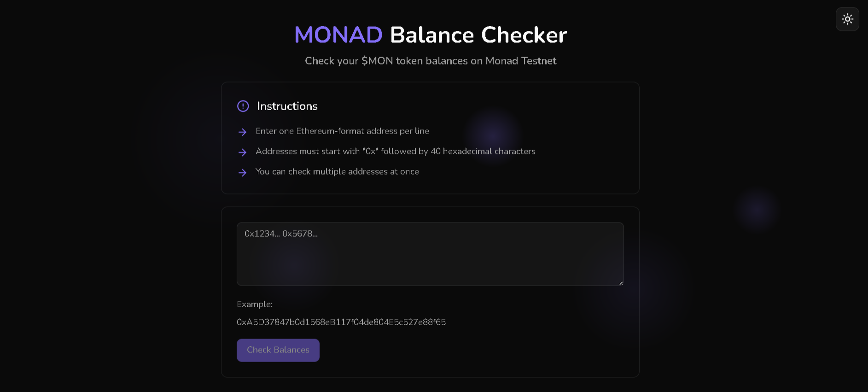Click the arrow icon before 'You can check multiple addresses'

point(242,172)
